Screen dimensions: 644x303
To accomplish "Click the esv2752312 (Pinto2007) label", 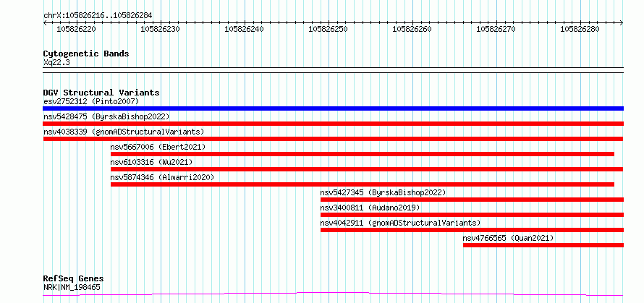I will [x=91, y=101].
